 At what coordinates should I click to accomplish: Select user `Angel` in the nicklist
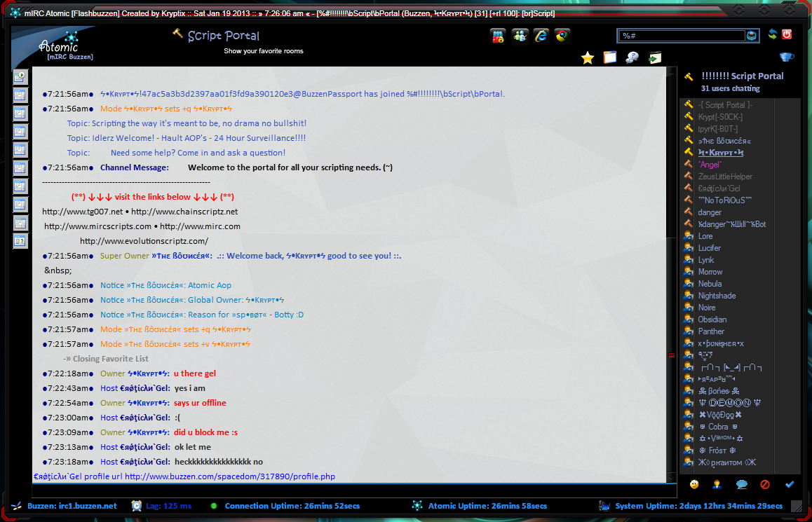[710, 165]
